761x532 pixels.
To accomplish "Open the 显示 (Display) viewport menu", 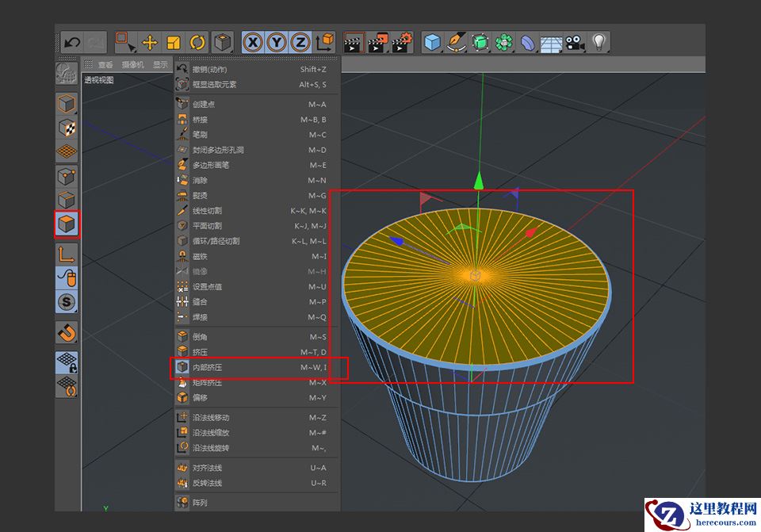I will click(162, 64).
